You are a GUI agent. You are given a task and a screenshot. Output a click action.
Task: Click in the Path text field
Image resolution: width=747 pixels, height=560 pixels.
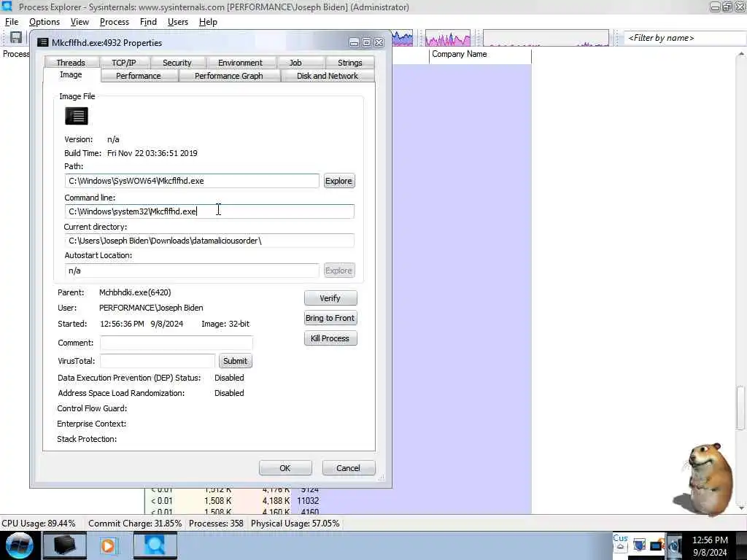[x=192, y=181]
